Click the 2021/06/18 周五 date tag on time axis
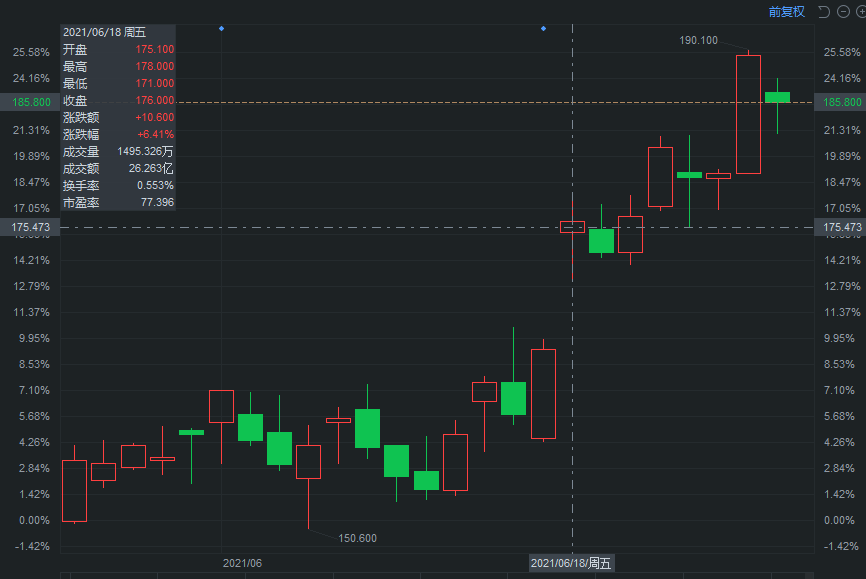Image resolution: width=866 pixels, height=579 pixels. point(571,563)
